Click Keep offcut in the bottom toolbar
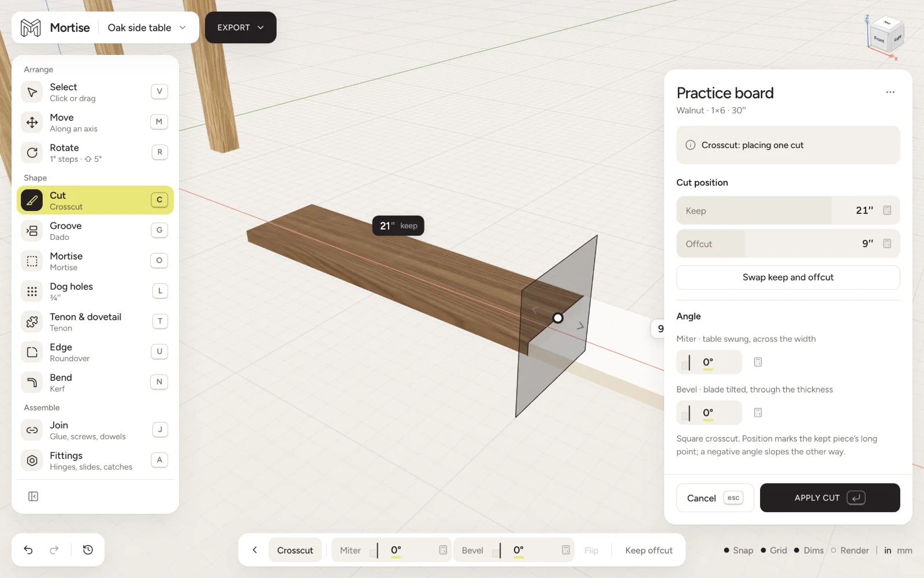Viewport: 924px width, 578px height. click(x=649, y=550)
